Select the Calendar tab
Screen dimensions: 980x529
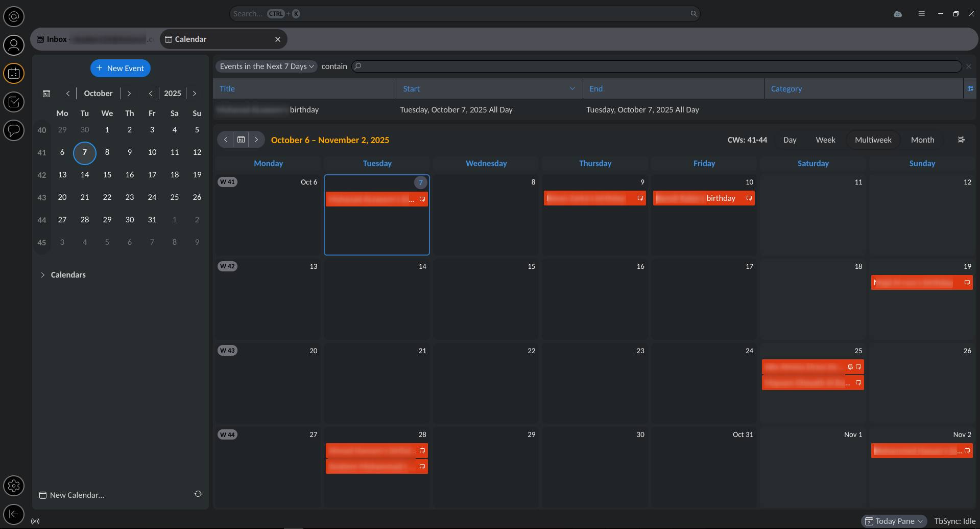tap(223, 39)
